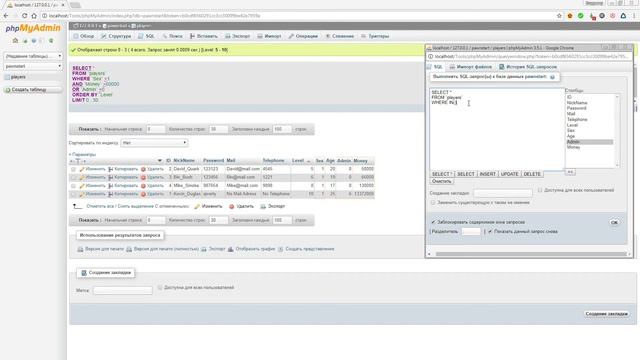The image size is (640, 360).
Task: Sort by NickName column header
Action: [184, 160]
